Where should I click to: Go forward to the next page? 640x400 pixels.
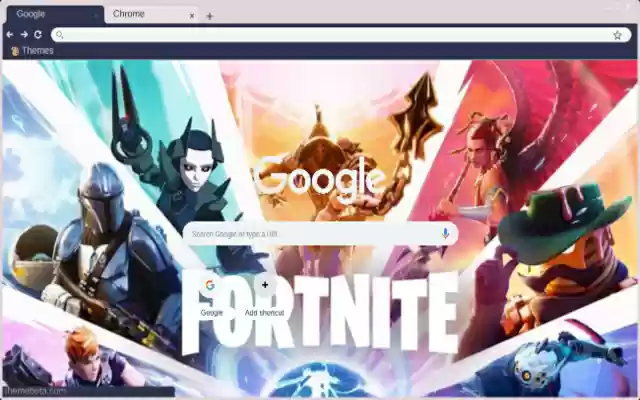click(x=24, y=35)
